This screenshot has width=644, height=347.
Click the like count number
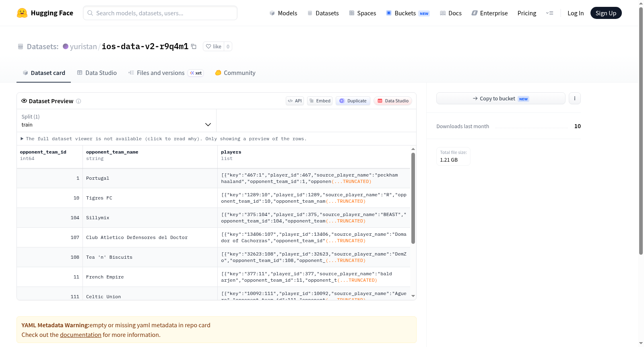[x=228, y=46]
